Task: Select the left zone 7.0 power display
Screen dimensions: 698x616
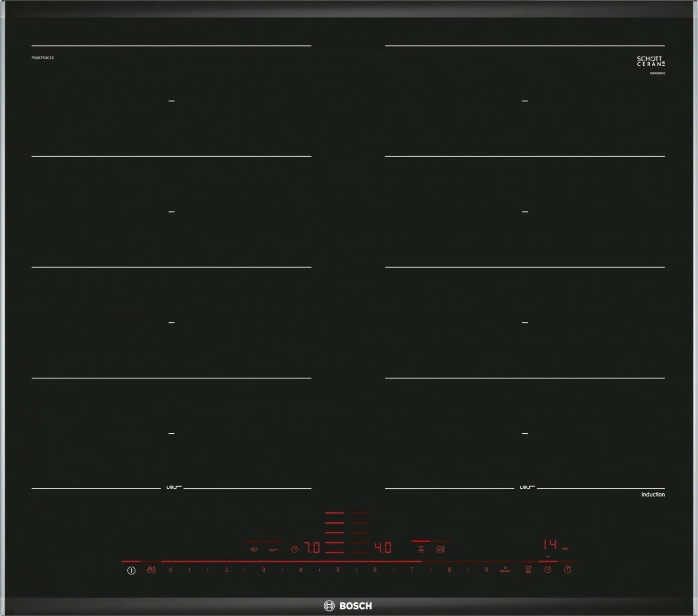Action: 313,548
